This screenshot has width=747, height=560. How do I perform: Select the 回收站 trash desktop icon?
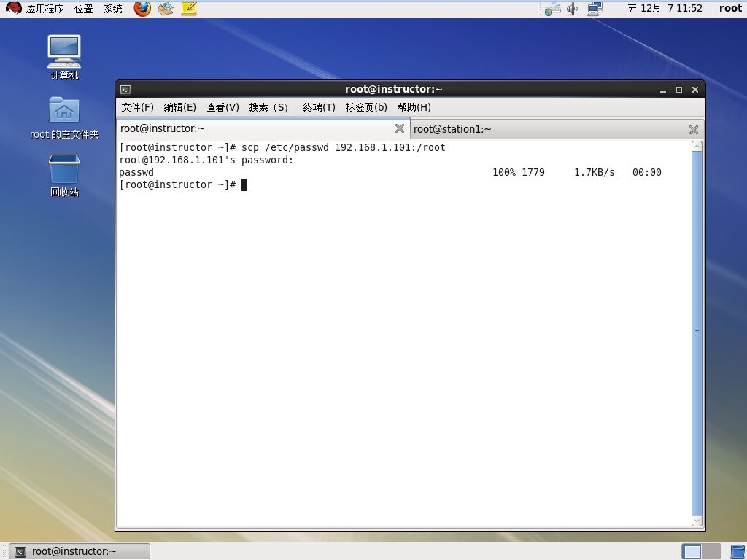(x=64, y=175)
